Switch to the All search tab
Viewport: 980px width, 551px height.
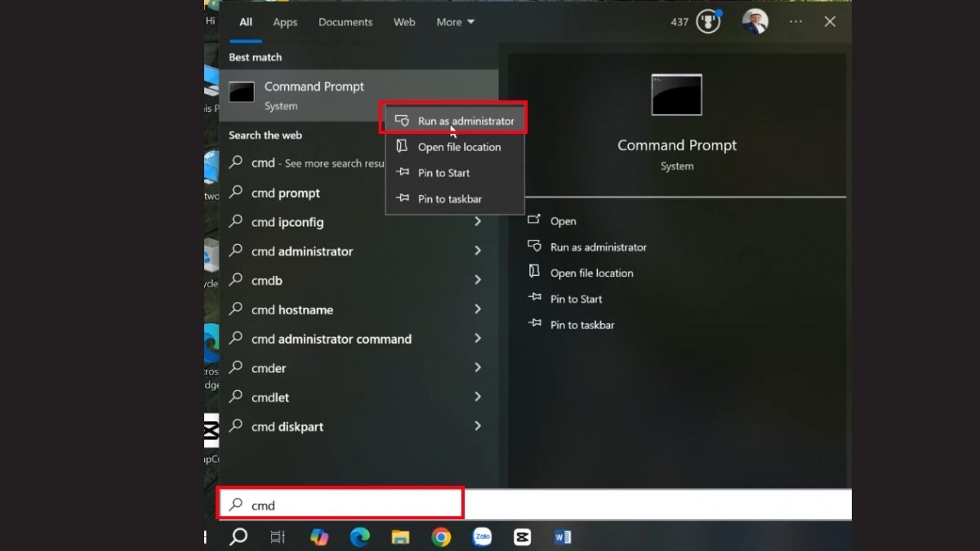pos(246,22)
